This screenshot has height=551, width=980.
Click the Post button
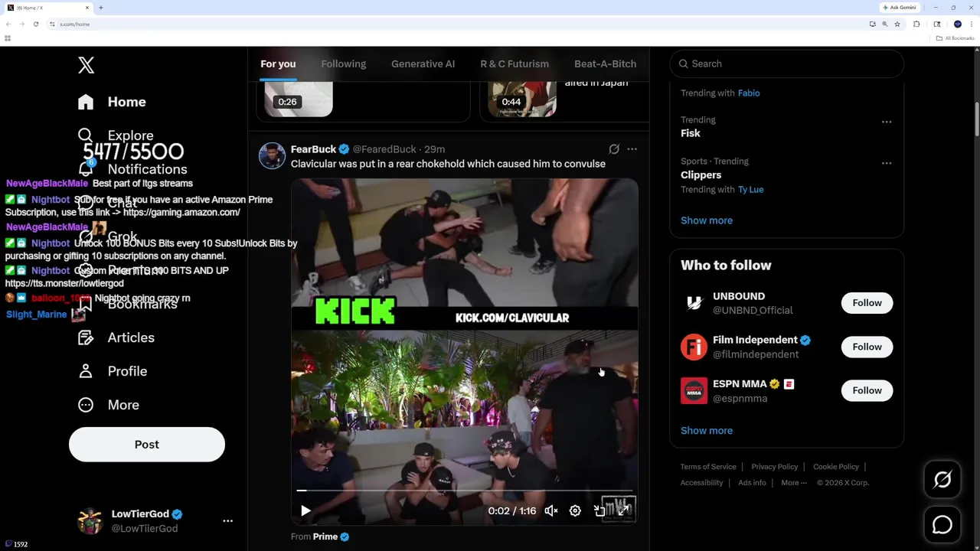[147, 445]
